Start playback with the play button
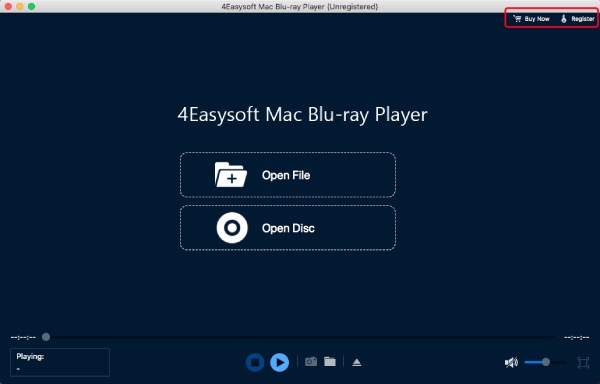 coord(280,362)
